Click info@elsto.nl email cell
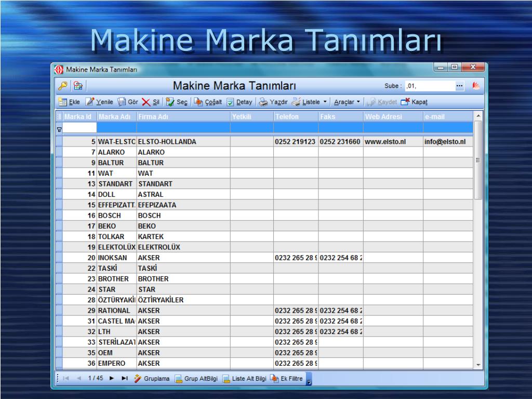 coord(448,142)
